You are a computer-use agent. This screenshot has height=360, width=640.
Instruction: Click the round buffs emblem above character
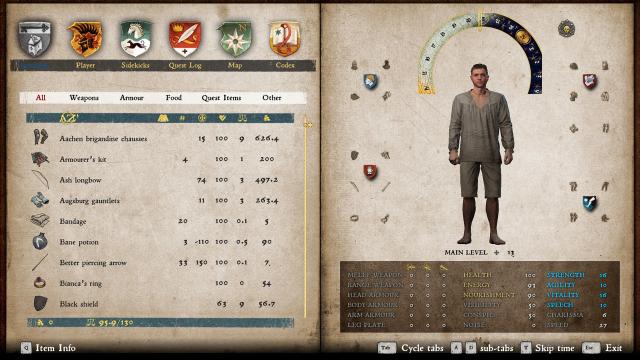click(x=566, y=29)
